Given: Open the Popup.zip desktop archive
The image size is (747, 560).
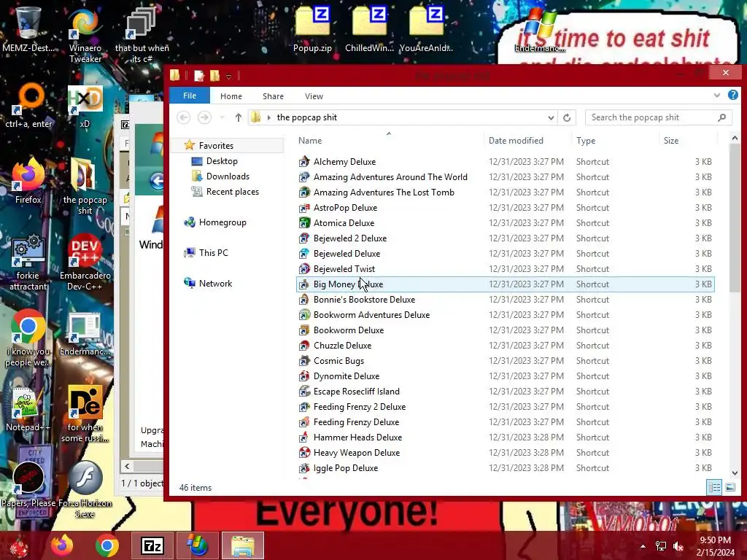Looking at the screenshot, I should [312, 28].
